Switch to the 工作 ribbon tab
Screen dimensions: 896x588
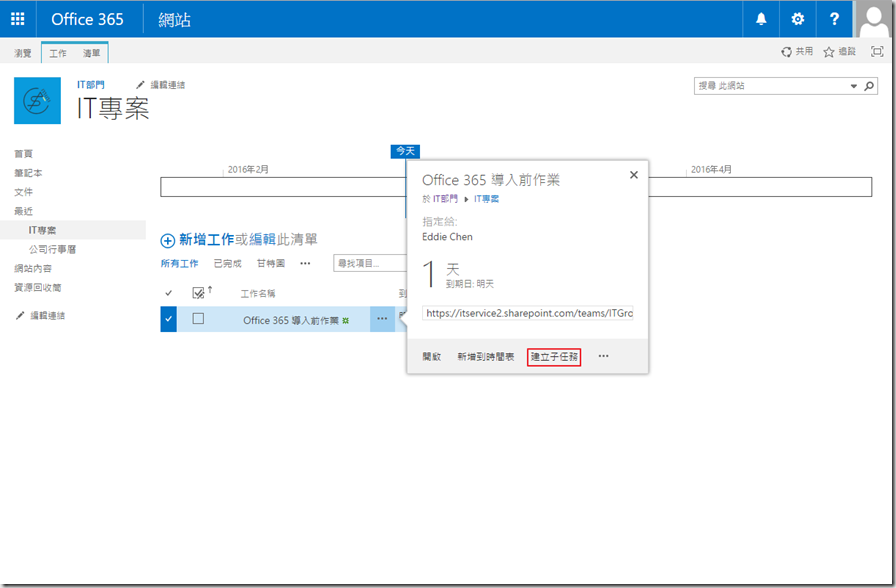tap(58, 53)
